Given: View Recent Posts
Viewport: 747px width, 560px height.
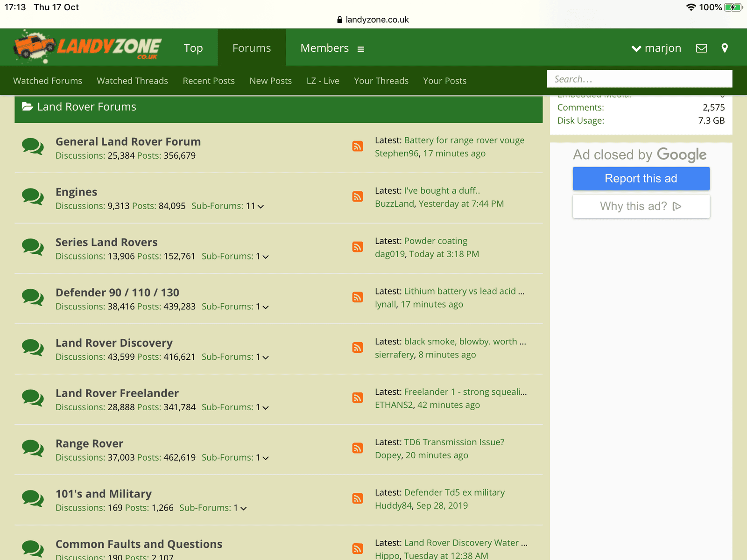Looking at the screenshot, I should point(209,81).
